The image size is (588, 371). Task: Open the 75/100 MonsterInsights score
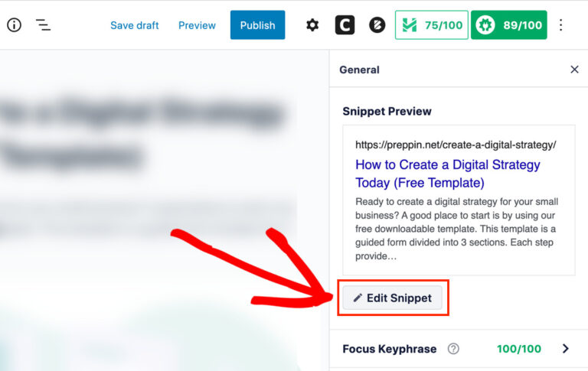tap(431, 25)
